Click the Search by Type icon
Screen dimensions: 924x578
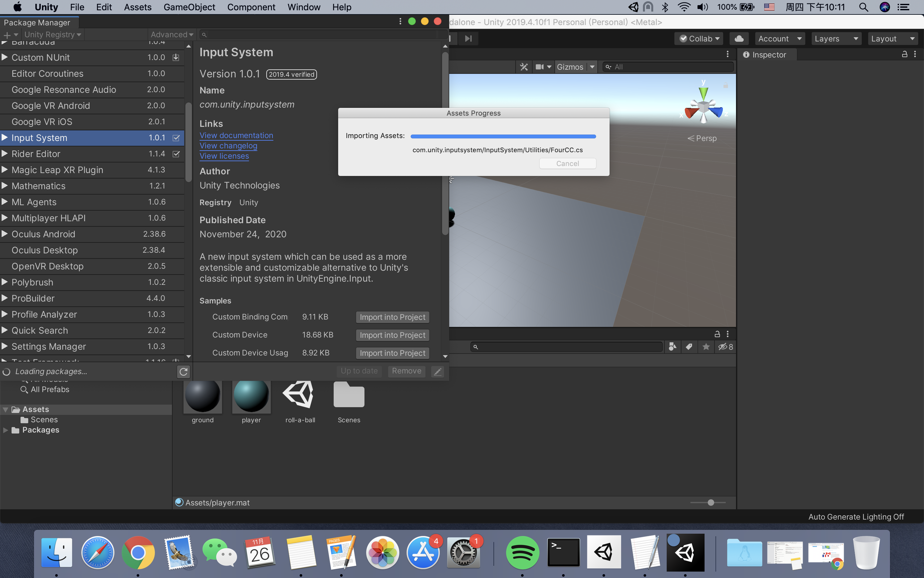[672, 347]
